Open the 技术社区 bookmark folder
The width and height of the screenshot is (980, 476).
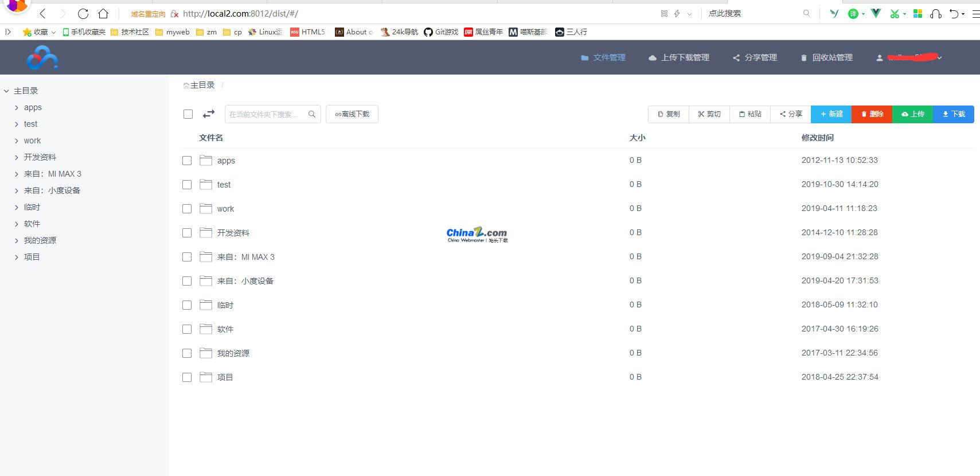[x=130, y=32]
